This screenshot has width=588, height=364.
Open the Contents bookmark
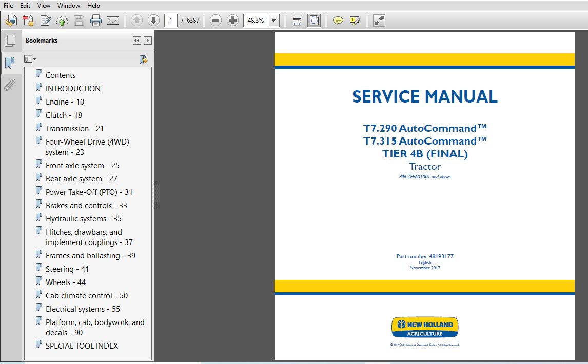tap(61, 75)
